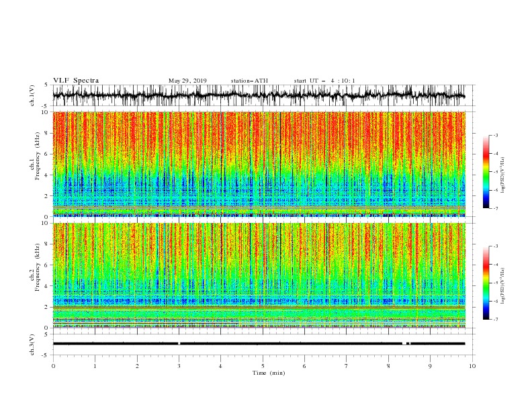Viewport: 532px width, 411px height.
Task: Click the "ch.2 Frequency (kHz)" axis label
Action: click(35, 267)
